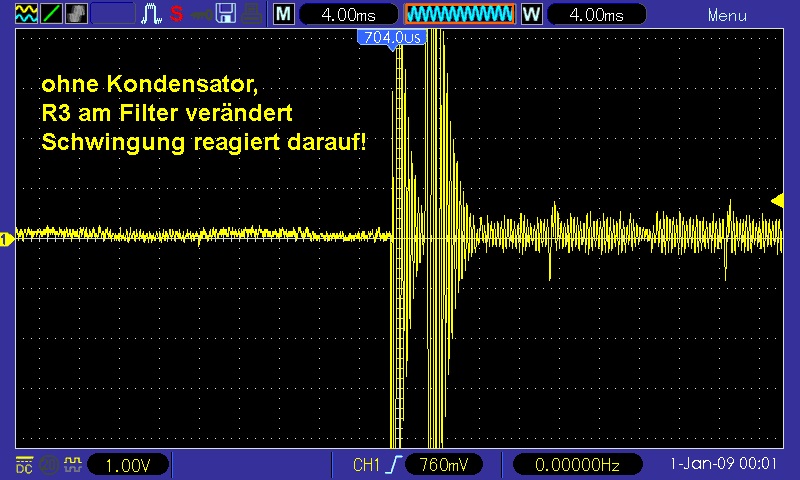Click the channel 1 ground marker
800x480 pixels.
(7, 239)
